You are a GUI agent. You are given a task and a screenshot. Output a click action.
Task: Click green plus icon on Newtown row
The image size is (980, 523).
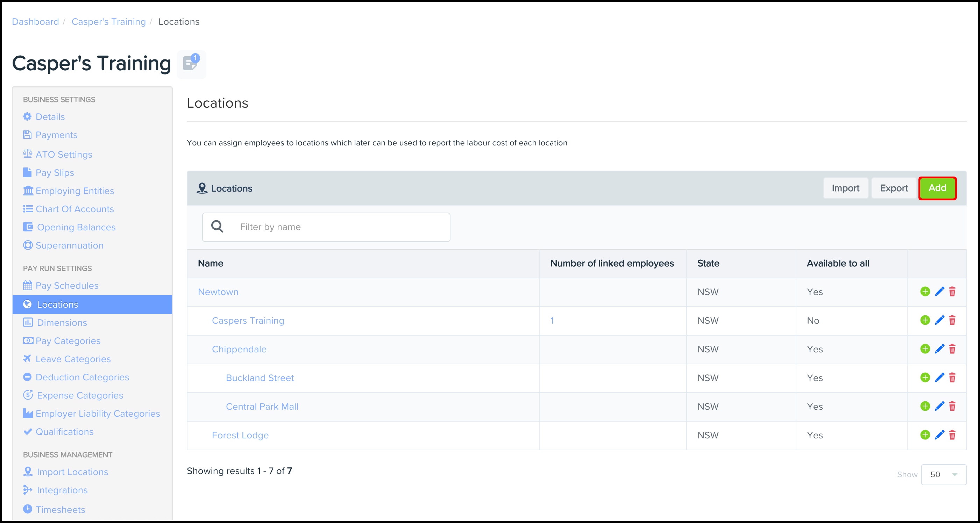pyautogui.click(x=925, y=292)
